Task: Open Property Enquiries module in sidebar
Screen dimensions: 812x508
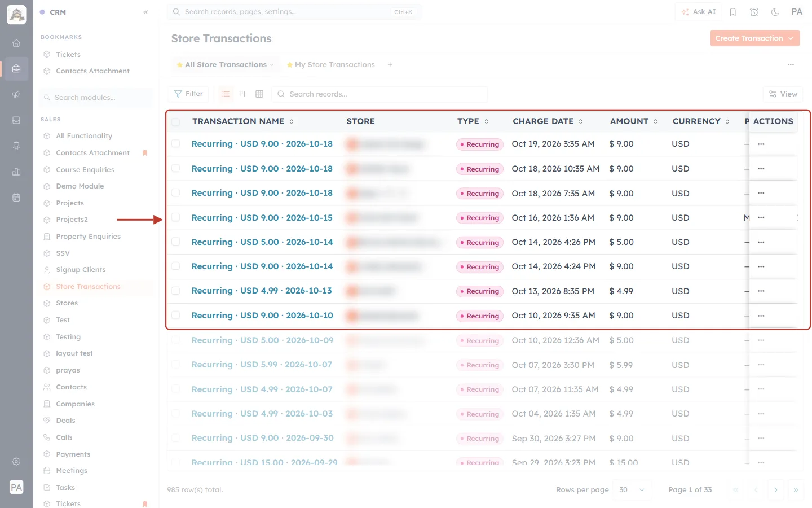Action: (88, 237)
